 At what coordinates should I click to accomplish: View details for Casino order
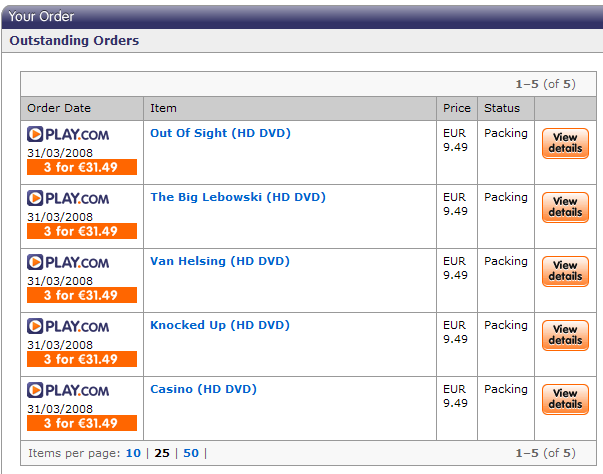click(565, 399)
